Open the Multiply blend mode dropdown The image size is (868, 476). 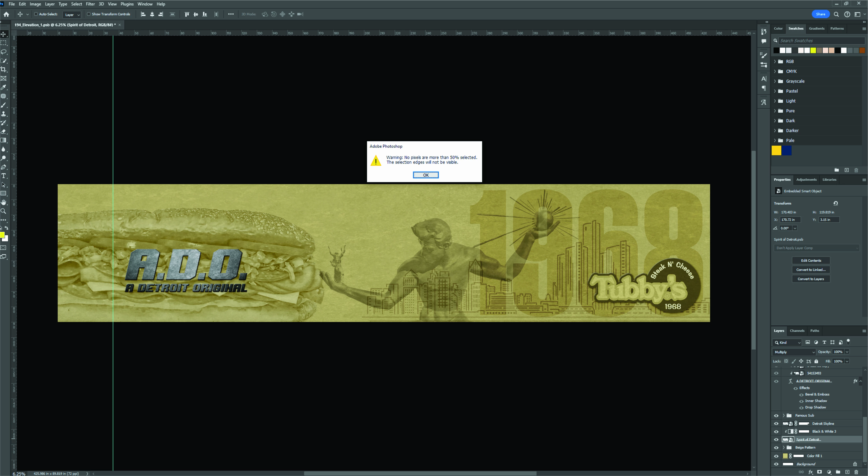click(x=794, y=352)
